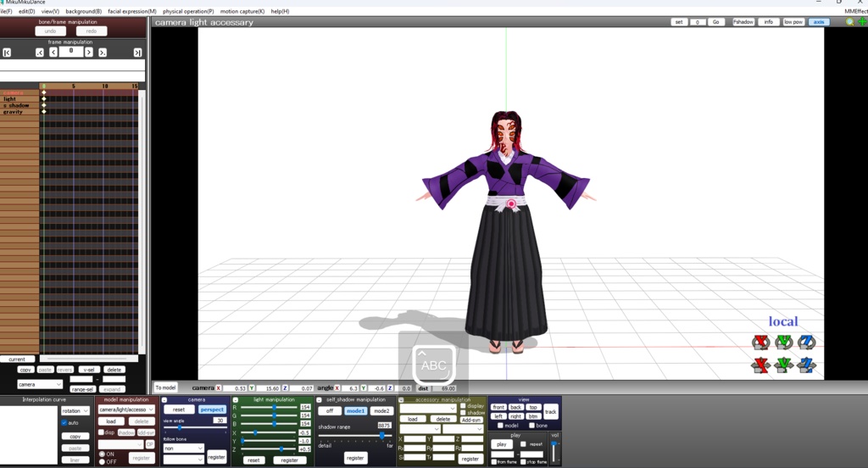
Task: Open the follow bone 'non' dropdown
Action: click(184, 448)
